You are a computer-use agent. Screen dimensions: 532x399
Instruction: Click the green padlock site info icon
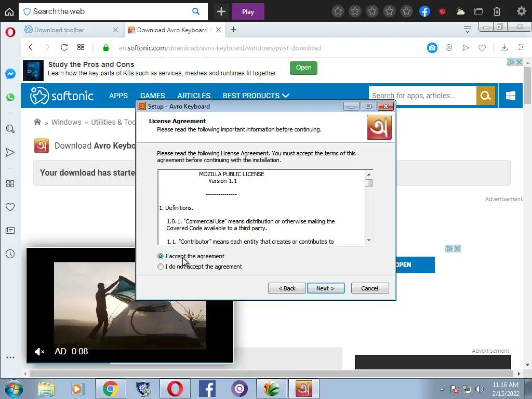coord(106,48)
